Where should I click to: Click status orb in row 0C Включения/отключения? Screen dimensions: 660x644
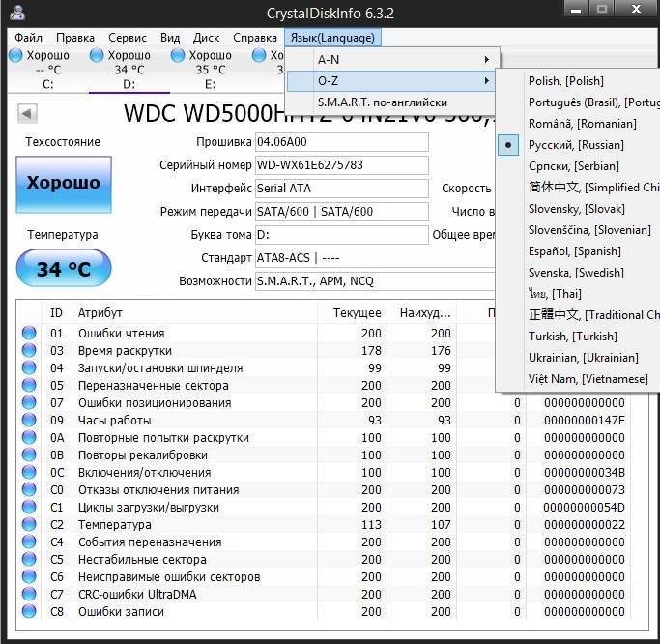click(29, 472)
